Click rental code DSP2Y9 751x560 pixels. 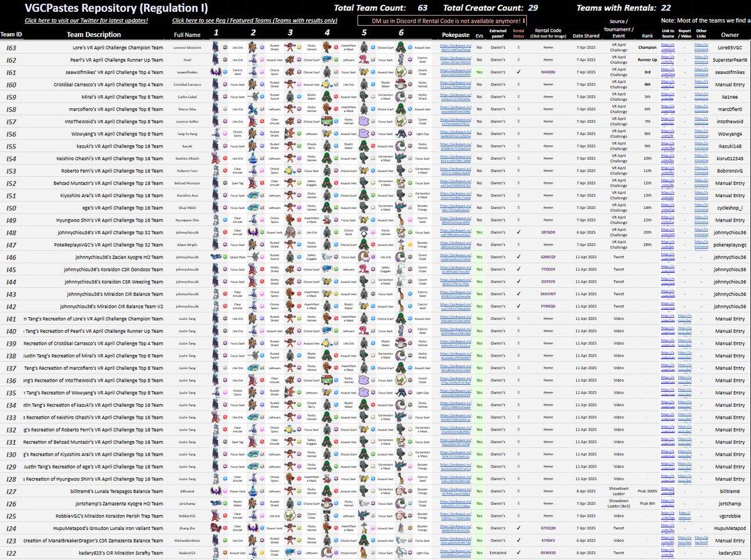point(548,282)
